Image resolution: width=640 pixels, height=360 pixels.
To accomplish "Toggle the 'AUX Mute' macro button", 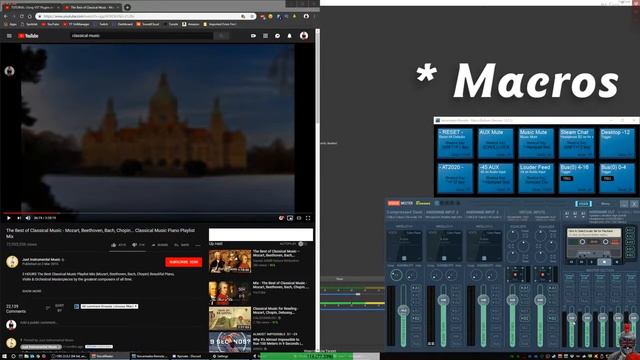I will pyautogui.click(x=495, y=143).
